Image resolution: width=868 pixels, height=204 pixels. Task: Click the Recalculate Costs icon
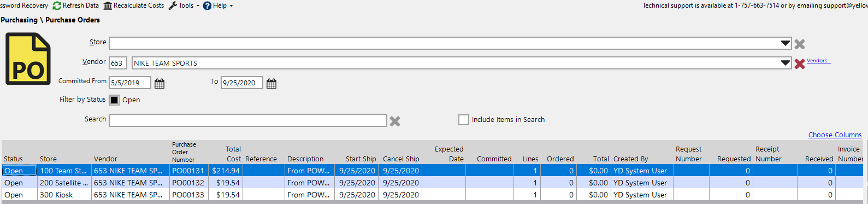(108, 5)
